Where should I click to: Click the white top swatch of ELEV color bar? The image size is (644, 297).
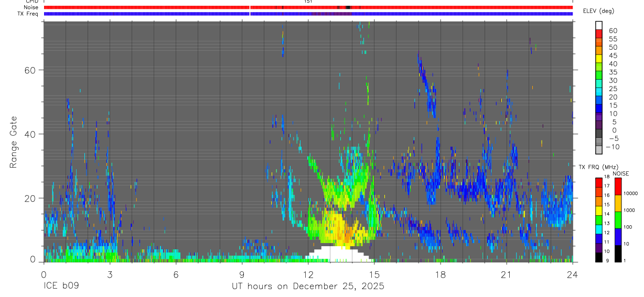point(599,25)
